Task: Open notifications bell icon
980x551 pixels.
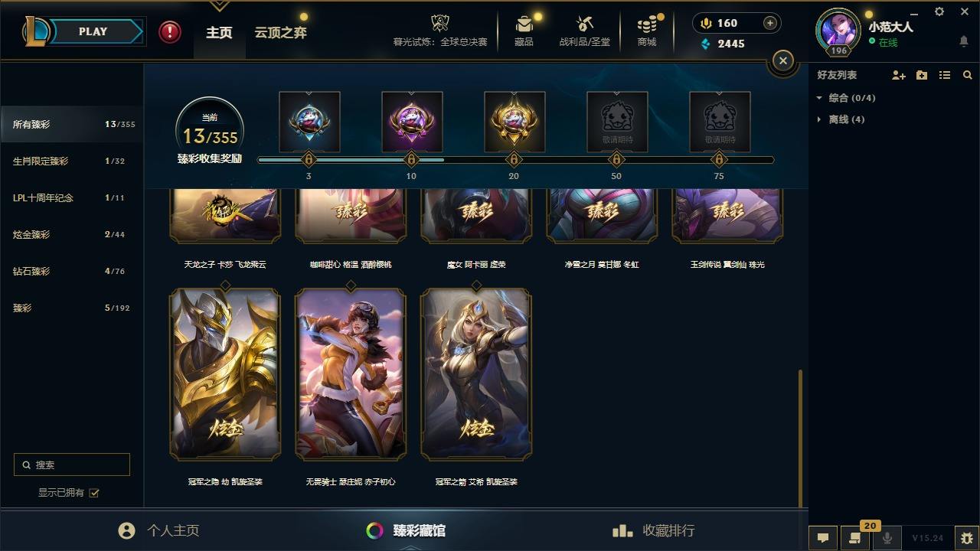Action: (x=964, y=41)
